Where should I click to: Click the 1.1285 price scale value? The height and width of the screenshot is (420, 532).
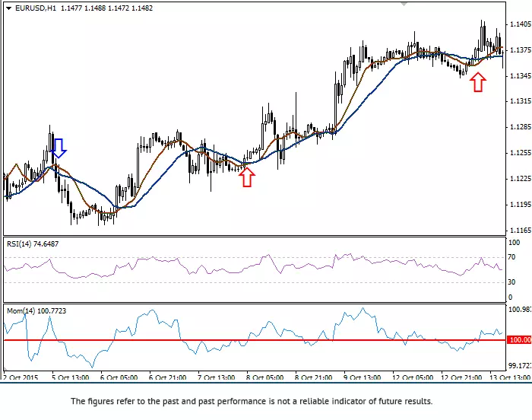click(x=521, y=127)
